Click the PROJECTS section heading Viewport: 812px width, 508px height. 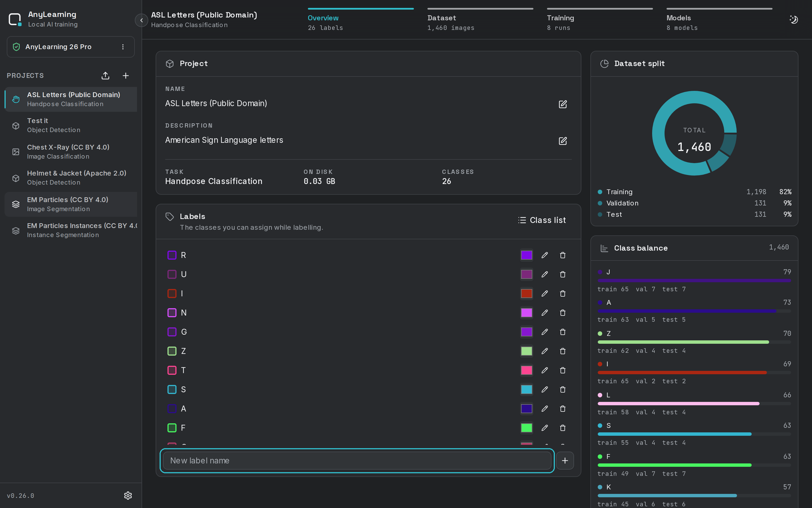click(x=25, y=76)
